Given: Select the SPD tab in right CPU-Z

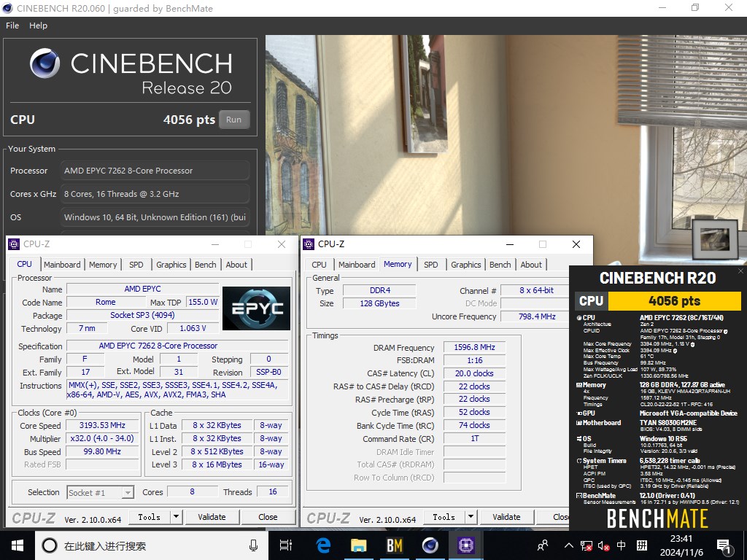Looking at the screenshot, I should tap(430, 265).
